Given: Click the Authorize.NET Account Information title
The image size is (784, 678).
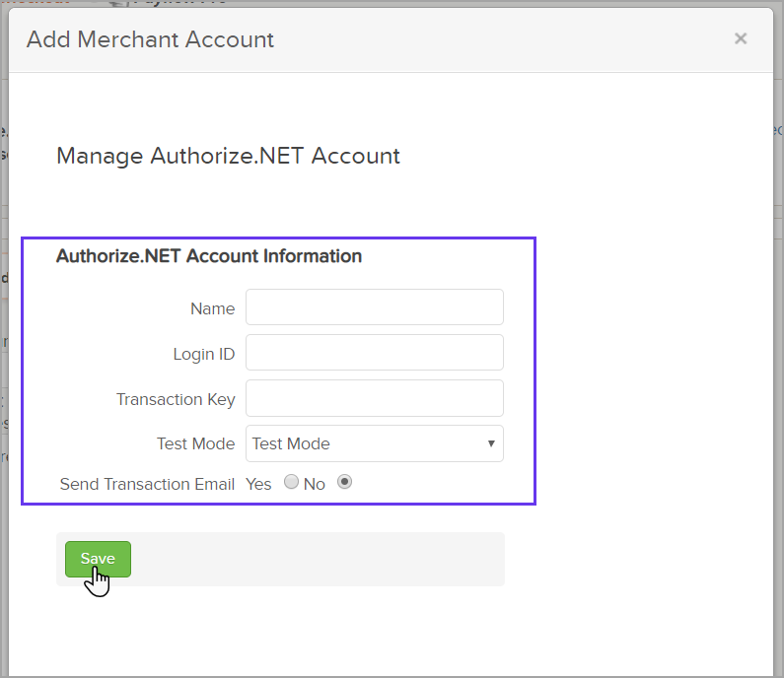Looking at the screenshot, I should tap(209, 256).
